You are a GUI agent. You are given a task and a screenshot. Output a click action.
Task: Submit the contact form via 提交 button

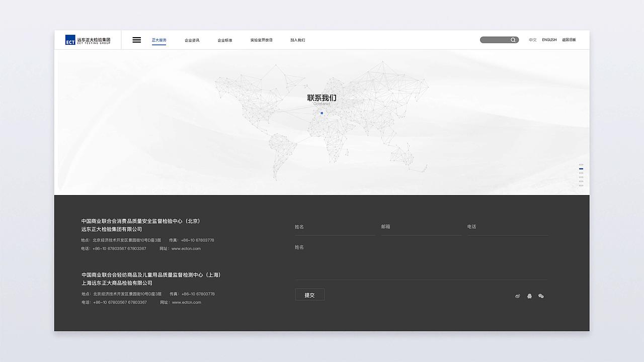click(309, 295)
